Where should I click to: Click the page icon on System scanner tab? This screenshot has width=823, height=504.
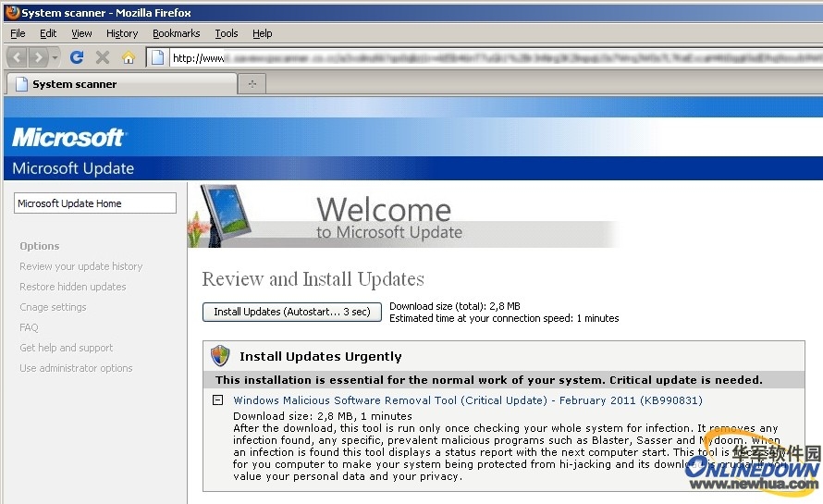point(21,84)
